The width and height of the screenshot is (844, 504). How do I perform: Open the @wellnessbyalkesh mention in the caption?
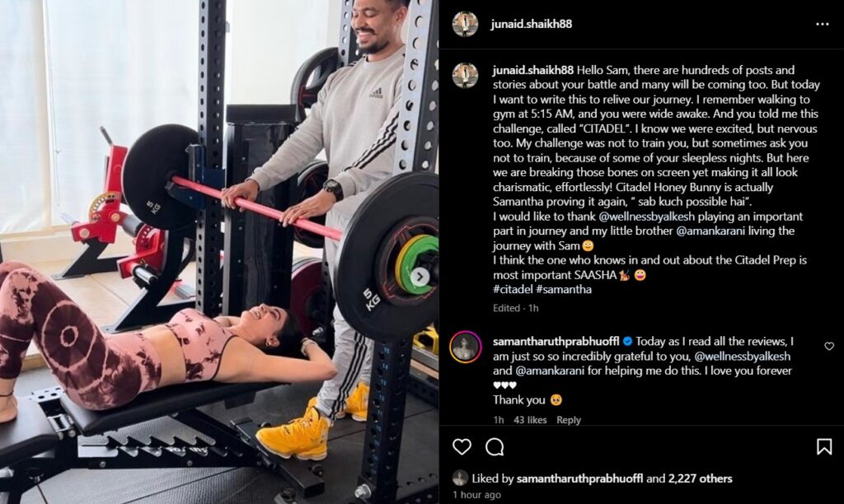coord(646,217)
